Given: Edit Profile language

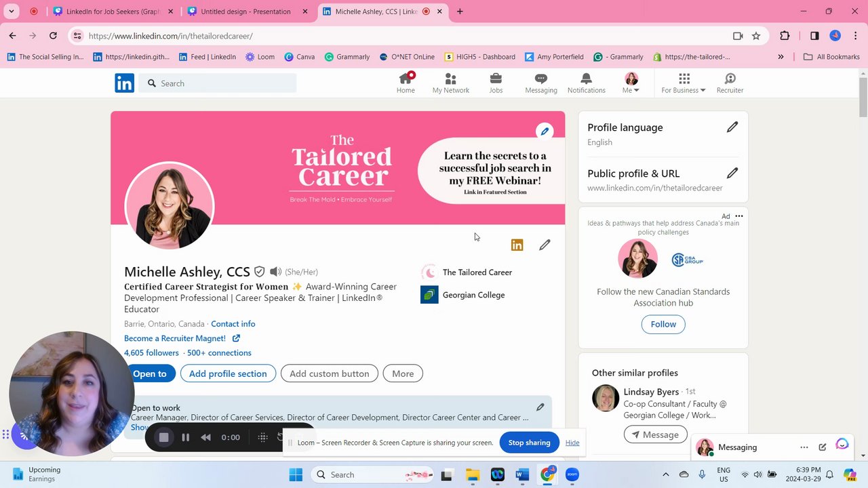Looking at the screenshot, I should 732,127.
